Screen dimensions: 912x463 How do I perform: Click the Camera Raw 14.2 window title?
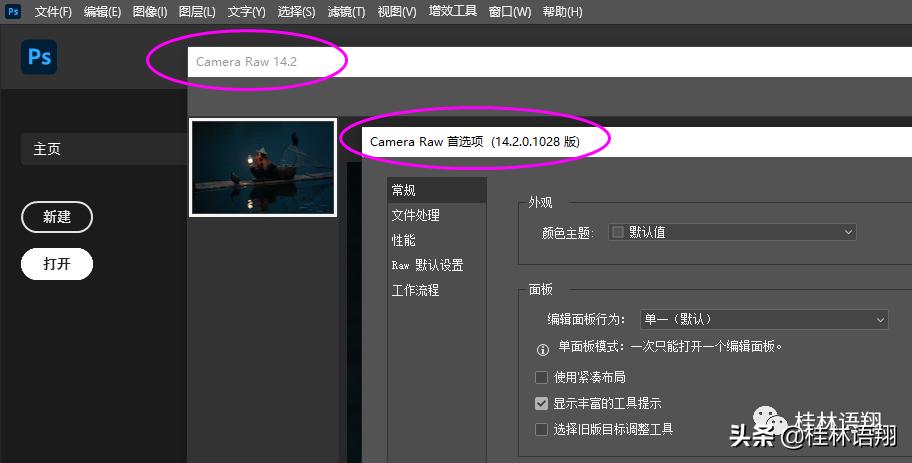[x=246, y=62]
